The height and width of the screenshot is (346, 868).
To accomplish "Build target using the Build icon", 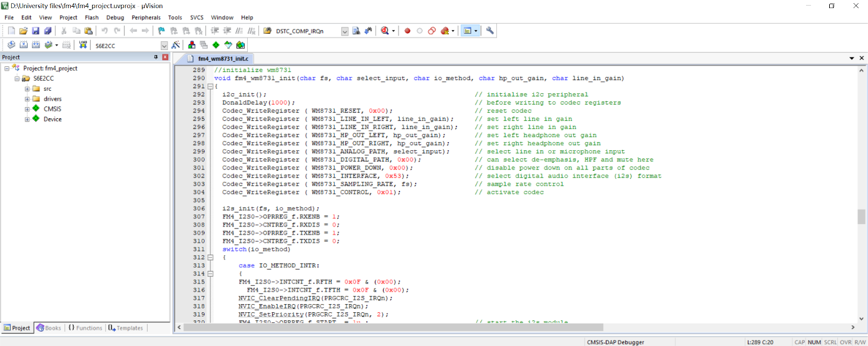I will point(23,45).
